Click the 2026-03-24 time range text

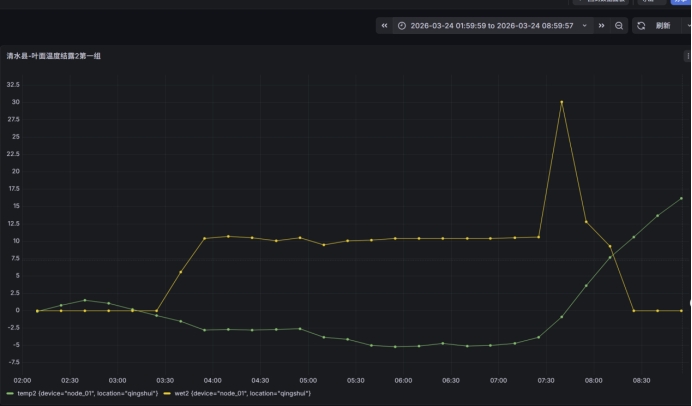pos(491,26)
